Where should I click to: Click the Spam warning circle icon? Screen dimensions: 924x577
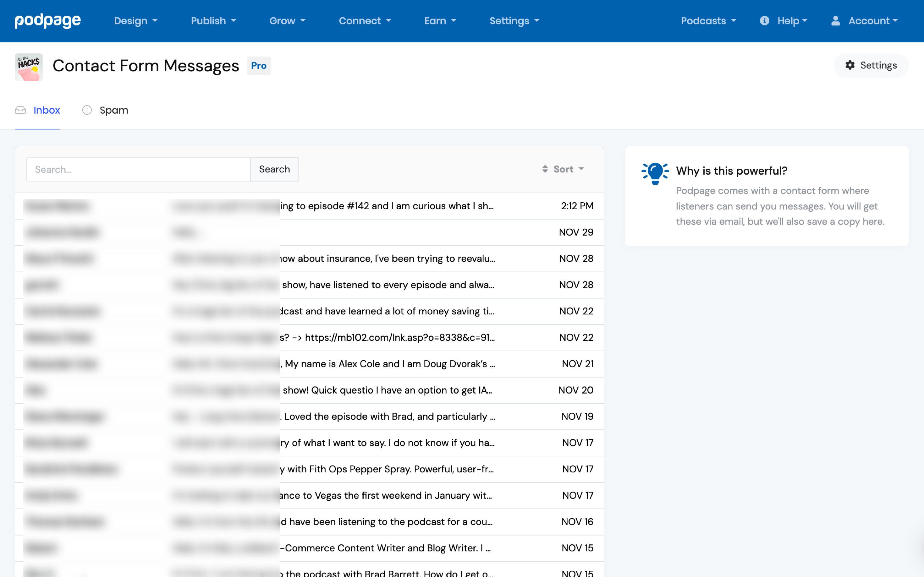click(x=87, y=110)
